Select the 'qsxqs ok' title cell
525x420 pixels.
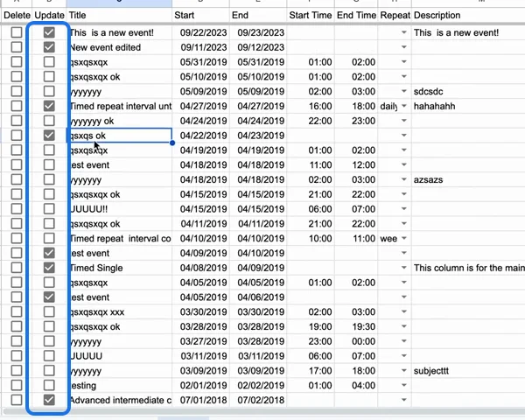point(120,136)
